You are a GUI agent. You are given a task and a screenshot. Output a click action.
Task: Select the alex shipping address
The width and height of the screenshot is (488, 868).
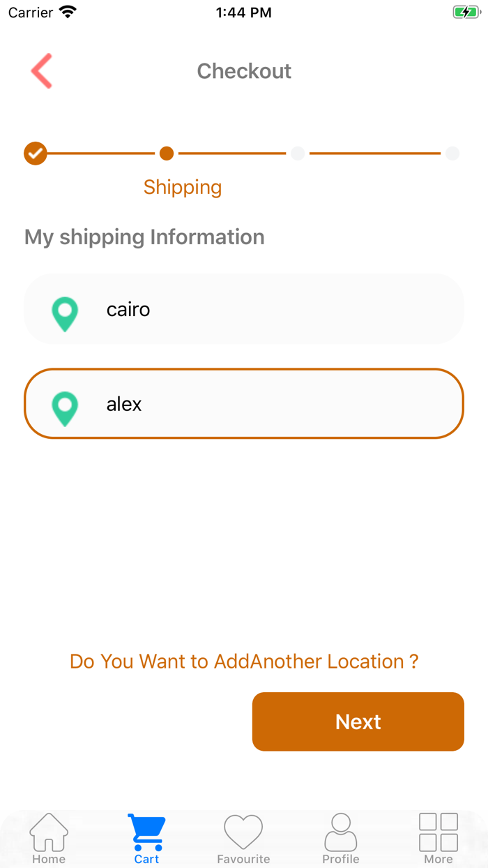(244, 403)
